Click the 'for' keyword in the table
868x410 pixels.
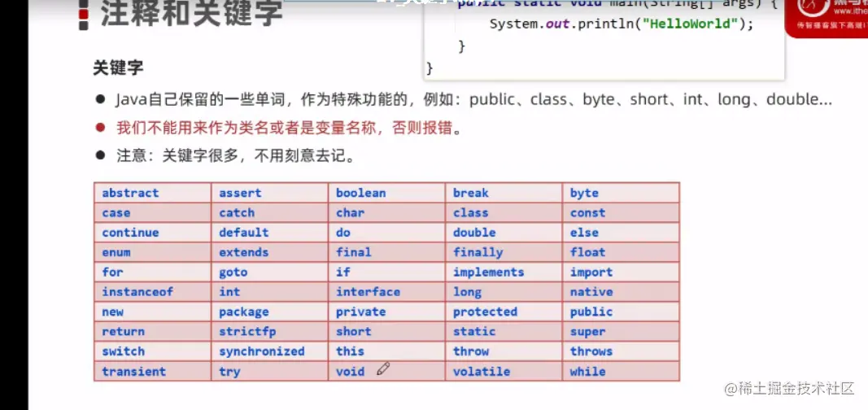112,273
